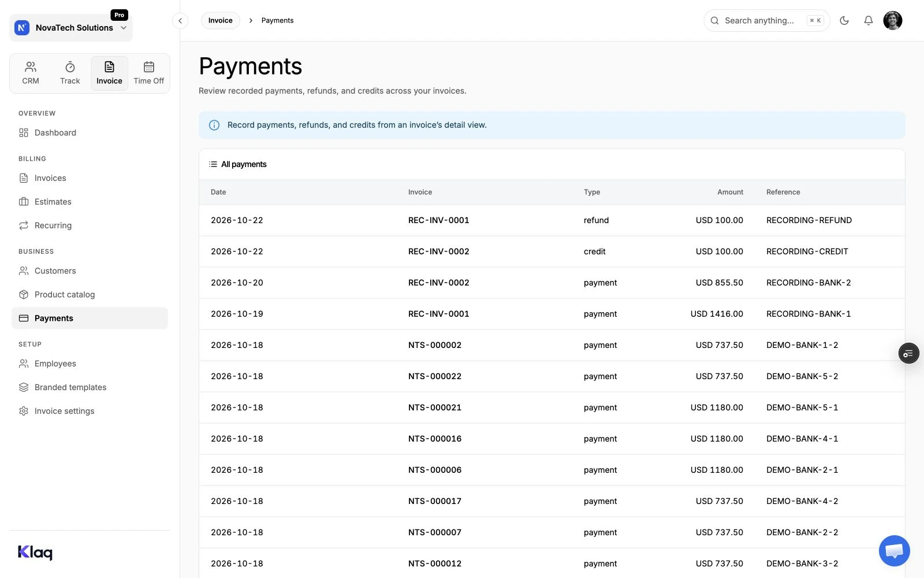Click the Pro badge
Viewport: 924px width, 578px height.
pos(119,15)
